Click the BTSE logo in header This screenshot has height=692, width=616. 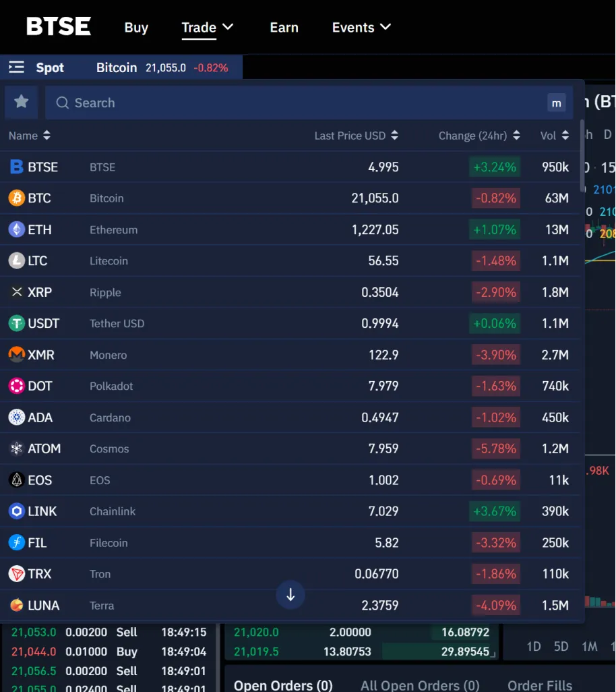click(x=59, y=26)
